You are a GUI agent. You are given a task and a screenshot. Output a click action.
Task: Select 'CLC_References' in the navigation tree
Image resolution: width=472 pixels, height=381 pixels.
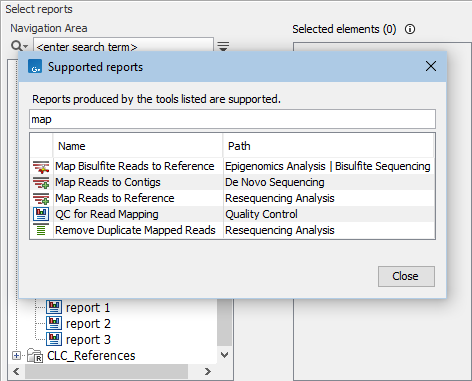pyautogui.click(x=91, y=356)
